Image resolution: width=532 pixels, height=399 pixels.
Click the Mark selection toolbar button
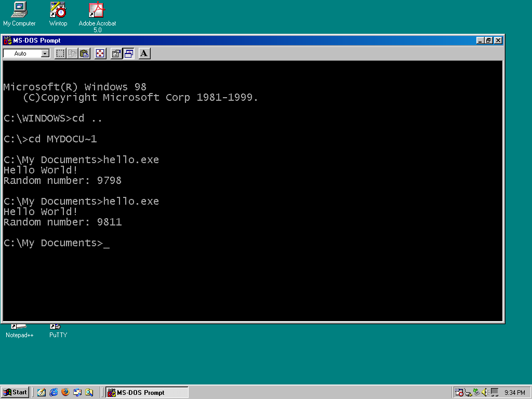[x=60, y=54]
